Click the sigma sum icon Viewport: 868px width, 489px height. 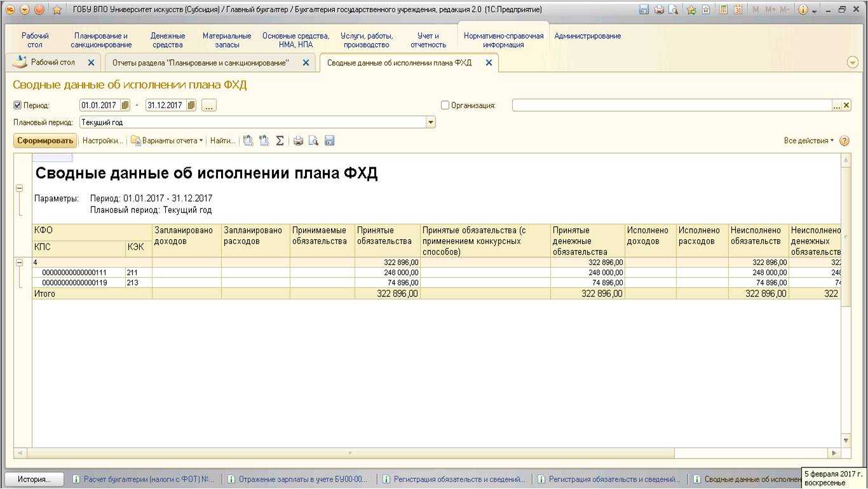click(x=280, y=141)
